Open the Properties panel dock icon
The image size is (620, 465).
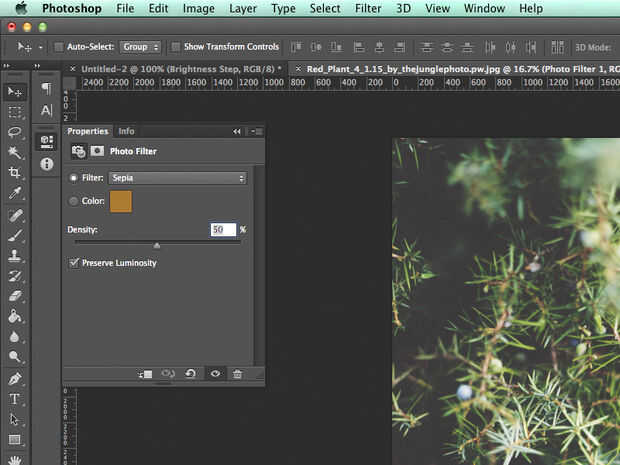click(x=46, y=142)
